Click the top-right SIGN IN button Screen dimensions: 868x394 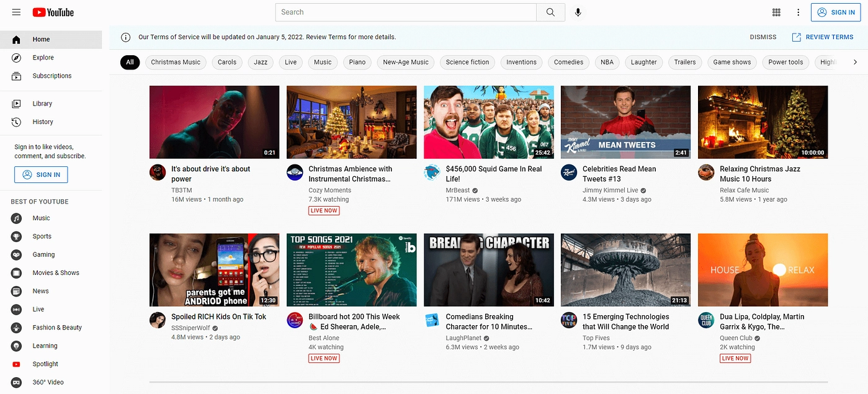pyautogui.click(x=836, y=12)
